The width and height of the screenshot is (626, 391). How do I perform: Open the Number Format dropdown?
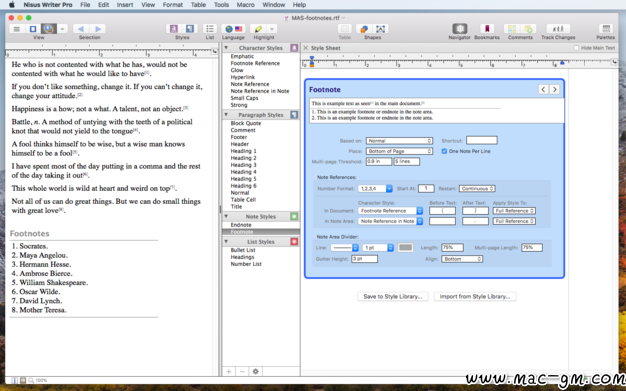[x=375, y=189]
